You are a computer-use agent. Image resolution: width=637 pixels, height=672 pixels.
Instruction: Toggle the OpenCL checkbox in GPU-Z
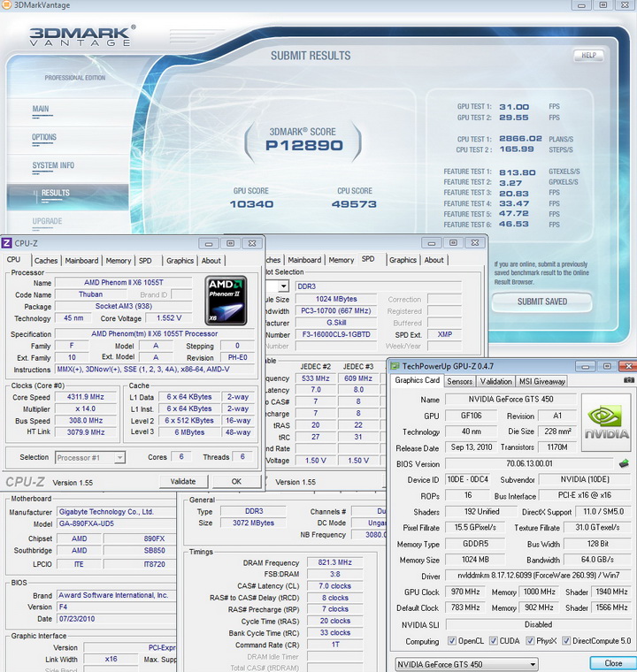click(x=452, y=641)
